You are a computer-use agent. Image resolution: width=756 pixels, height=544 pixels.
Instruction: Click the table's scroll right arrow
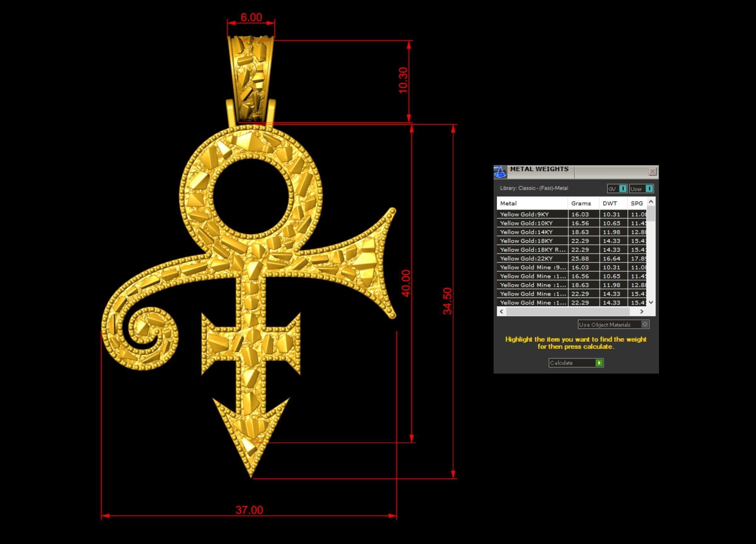point(642,311)
